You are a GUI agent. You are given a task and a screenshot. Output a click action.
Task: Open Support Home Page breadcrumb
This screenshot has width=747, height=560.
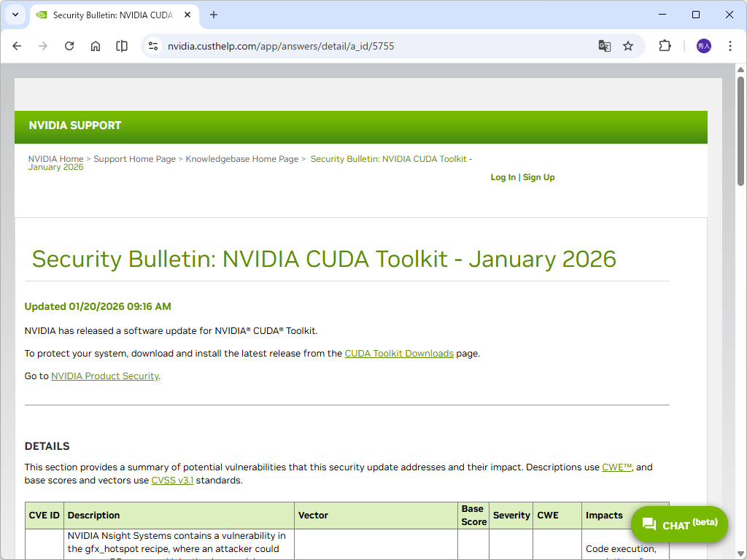coord(134,159)
